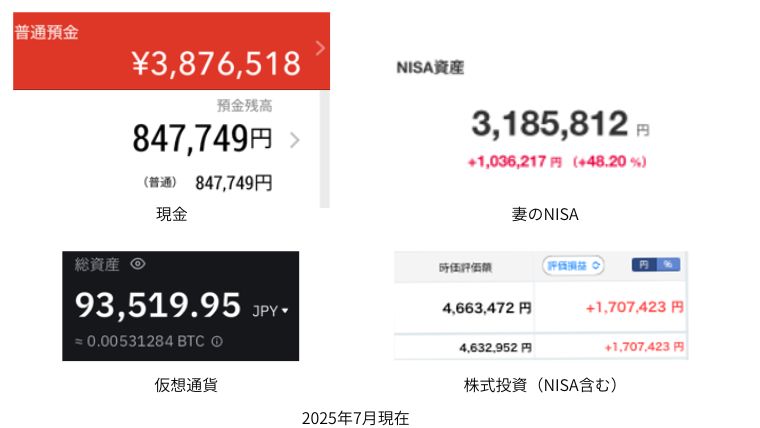
Task: Click the info icon next to BTC amount
Action: [x=217, y=341]
